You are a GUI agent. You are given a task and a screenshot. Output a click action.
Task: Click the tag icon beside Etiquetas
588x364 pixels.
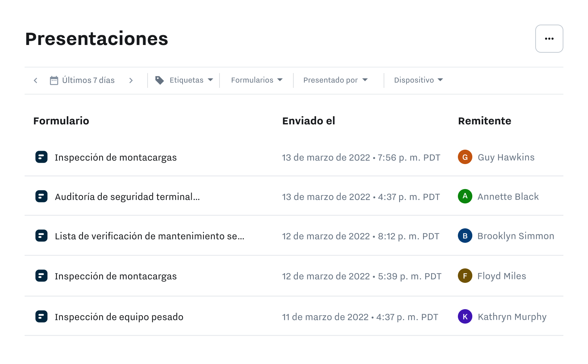tap(160, 80)
